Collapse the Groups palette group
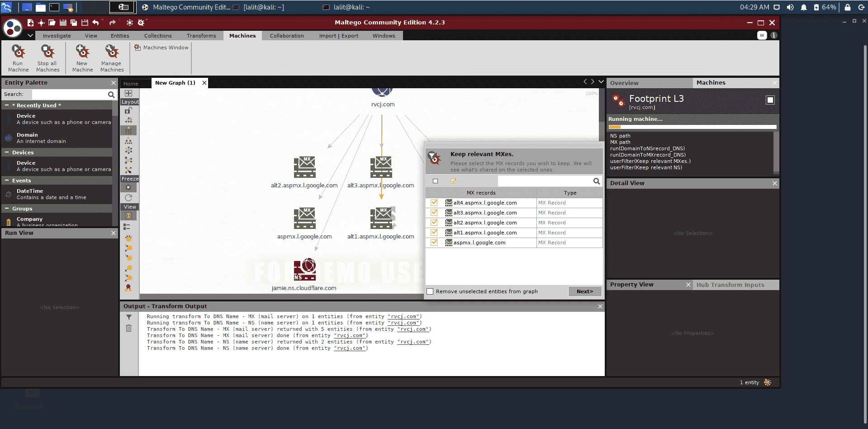The width and height of the screenshot is (868, 429). pos(7,208)
